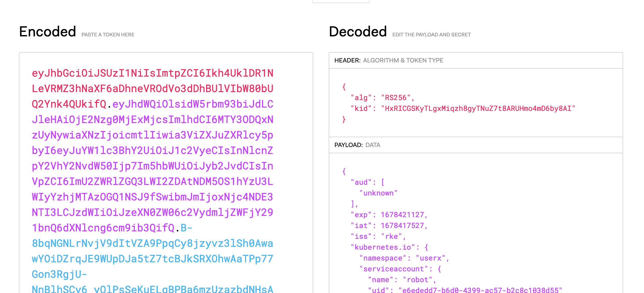644x293 pixels.
Task: Click the PAYLOAD: DATA label
Action: click(357, 145)
